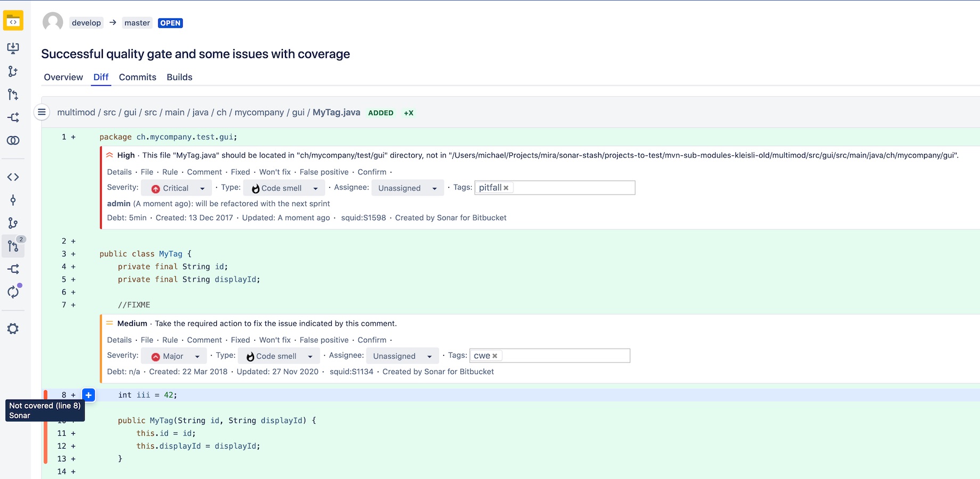Viewport: 980px width, 479px height.
Task: Open the Commits sidebar icon
Action: 13,200
